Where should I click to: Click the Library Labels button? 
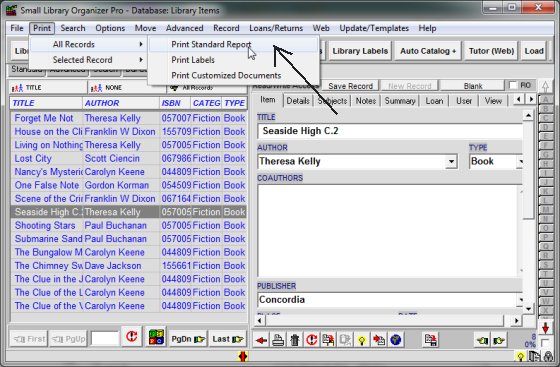coord(360,51)
